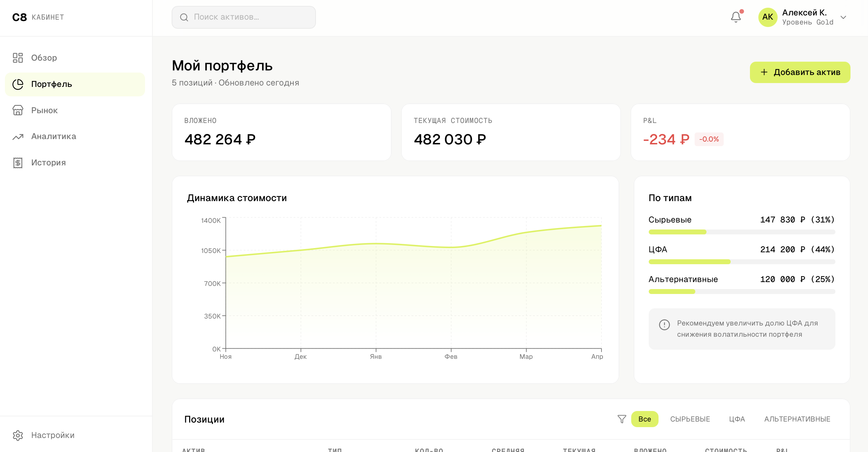Screen dimensions: 868x452
Task: Filter positions by ЦФА
Action: click(737, 419)
